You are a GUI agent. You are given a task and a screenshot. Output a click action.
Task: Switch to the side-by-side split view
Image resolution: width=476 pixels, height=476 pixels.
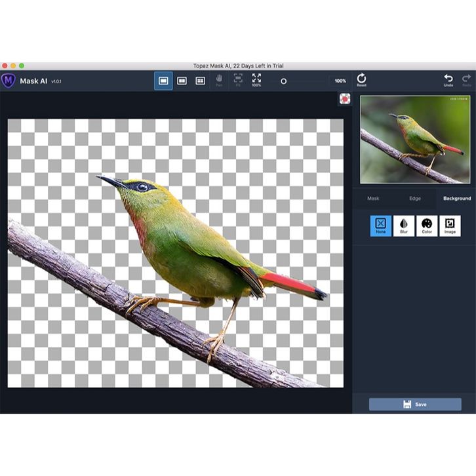(182, 81)
